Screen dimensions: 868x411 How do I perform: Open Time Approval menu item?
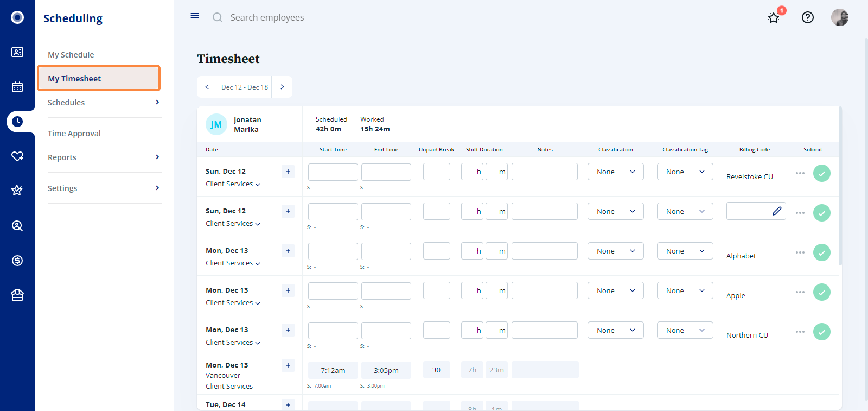click(74, 133)
